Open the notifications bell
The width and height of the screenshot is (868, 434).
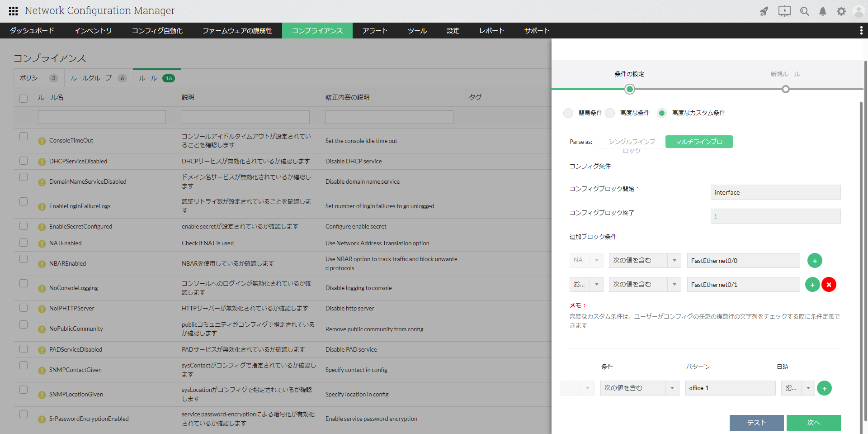point(823,11)
